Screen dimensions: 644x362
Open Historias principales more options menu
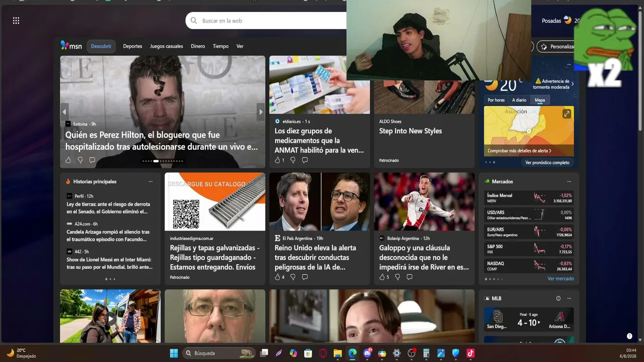pyautogui.click(x=150, y=182)
